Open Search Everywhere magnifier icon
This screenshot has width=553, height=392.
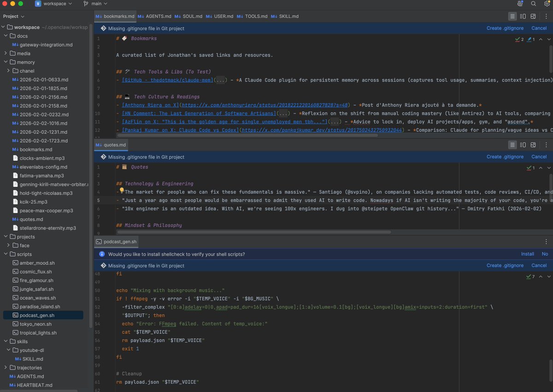[533, 4]
